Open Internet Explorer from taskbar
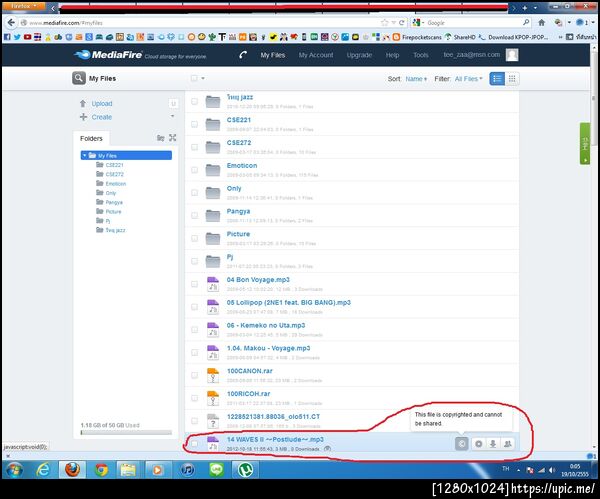Image resolution: width=600 pixels, height=499 pixels. pyautogui.click(x=43, y=470)
